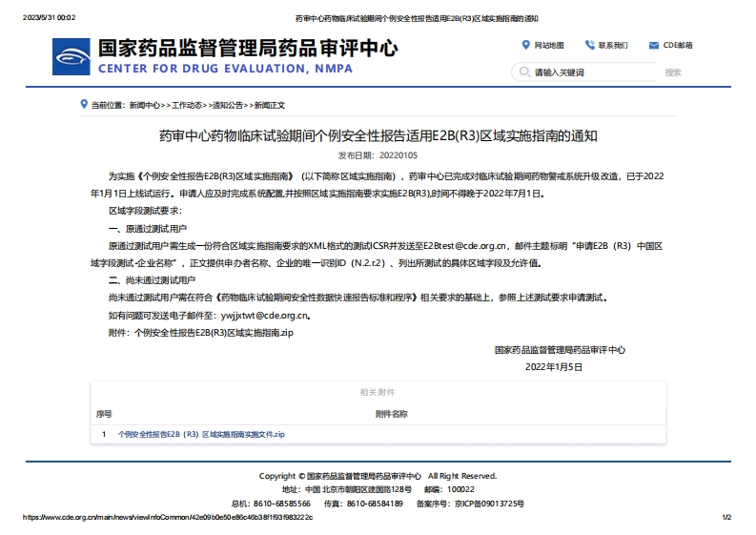Open the 京ICP备09013725号 footer record link

[489, 503]
